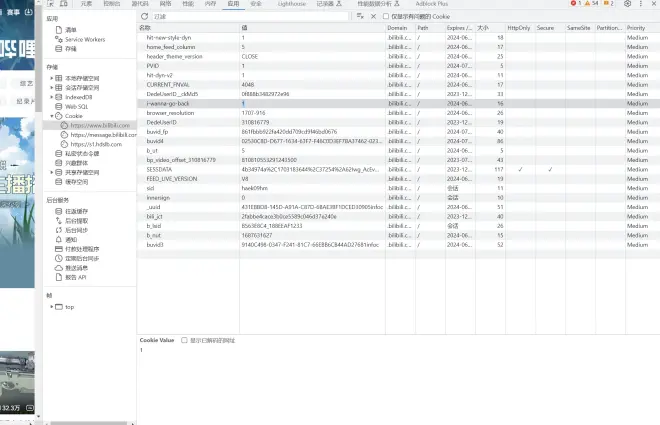660x425 pixels.
Task: Open the IndexedDB storage item
Action: (79, 96)
